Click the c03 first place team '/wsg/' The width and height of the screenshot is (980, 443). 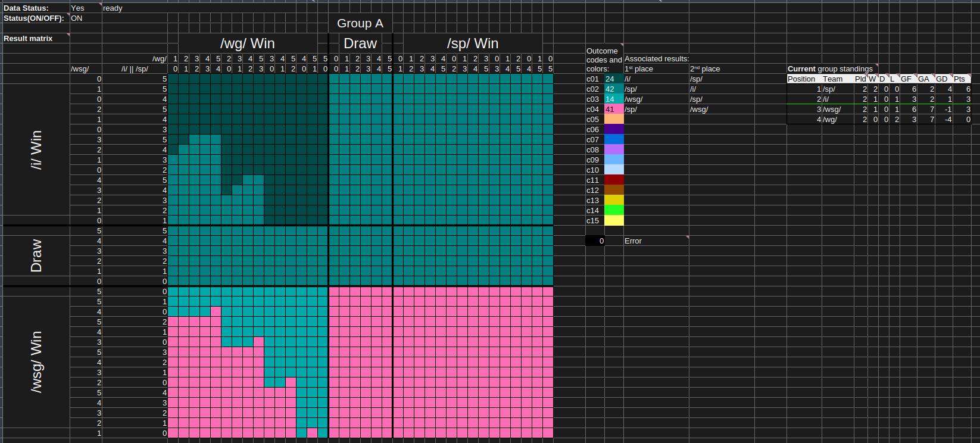pyautogui.click(x=633, y=99)
